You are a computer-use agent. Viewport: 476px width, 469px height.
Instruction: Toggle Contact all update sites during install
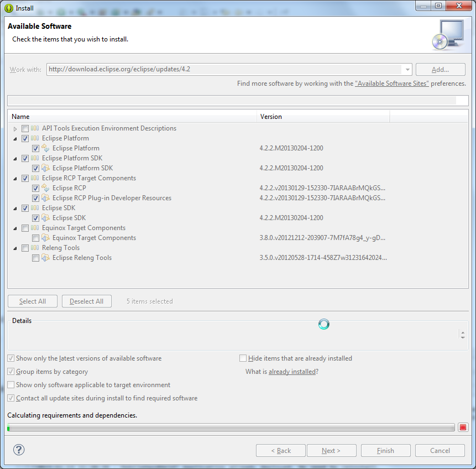tap(11, 398)
